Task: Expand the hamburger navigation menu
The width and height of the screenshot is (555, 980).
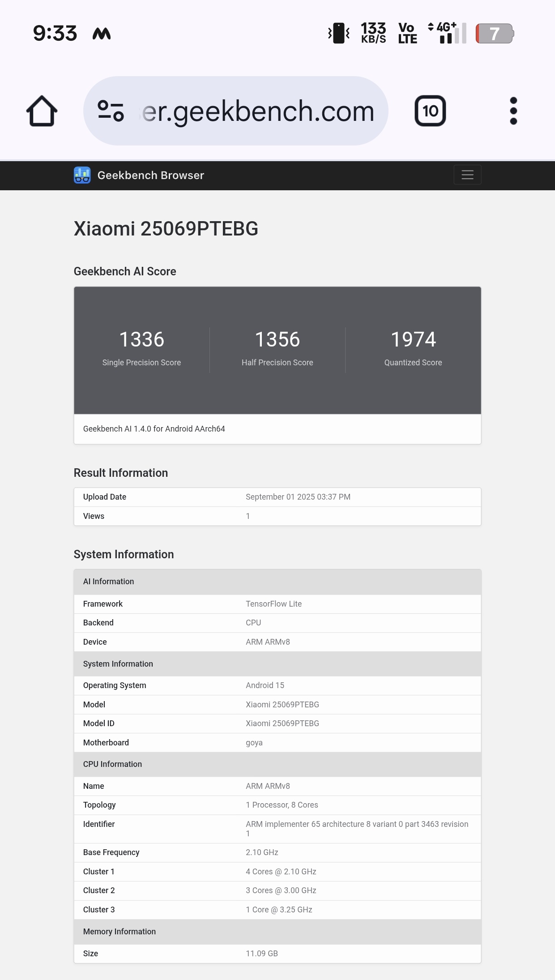Action: (x=467, y=175)
